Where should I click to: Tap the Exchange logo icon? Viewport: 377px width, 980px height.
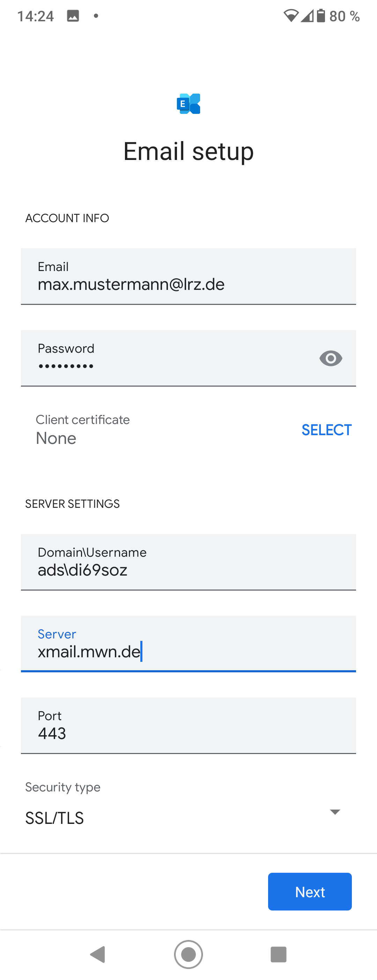pyautogui.click(x=188, y=103)
